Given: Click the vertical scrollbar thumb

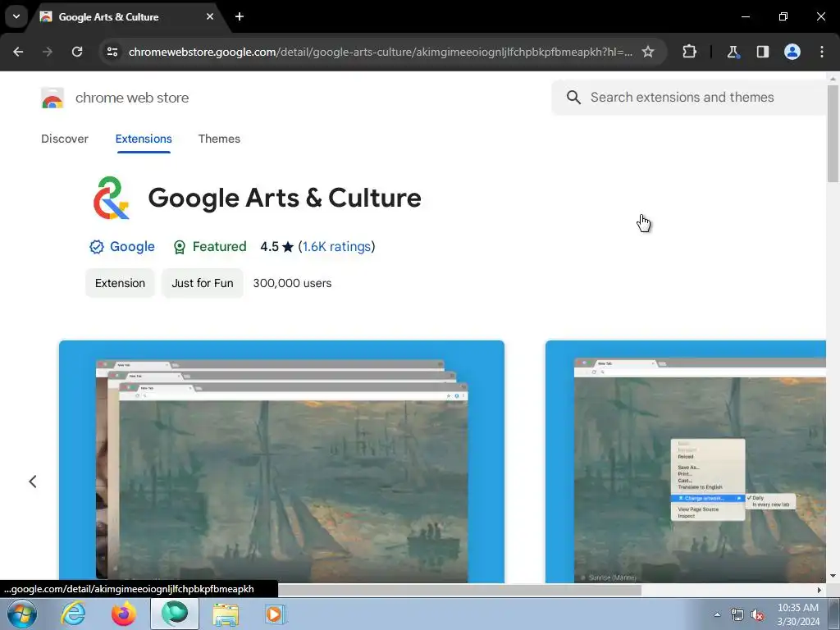Looking at the screenshot, I should click(833, 134).
